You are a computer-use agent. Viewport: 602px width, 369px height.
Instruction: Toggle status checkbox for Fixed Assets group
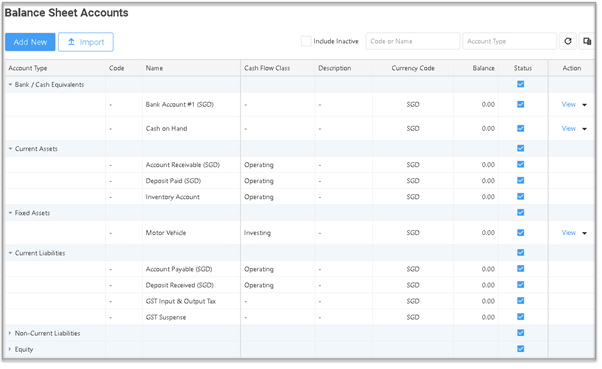[x=521, y=212]
